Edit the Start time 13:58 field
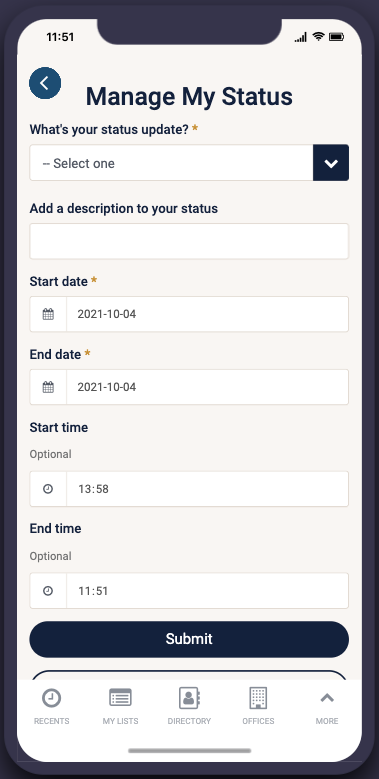 [207, 489]
